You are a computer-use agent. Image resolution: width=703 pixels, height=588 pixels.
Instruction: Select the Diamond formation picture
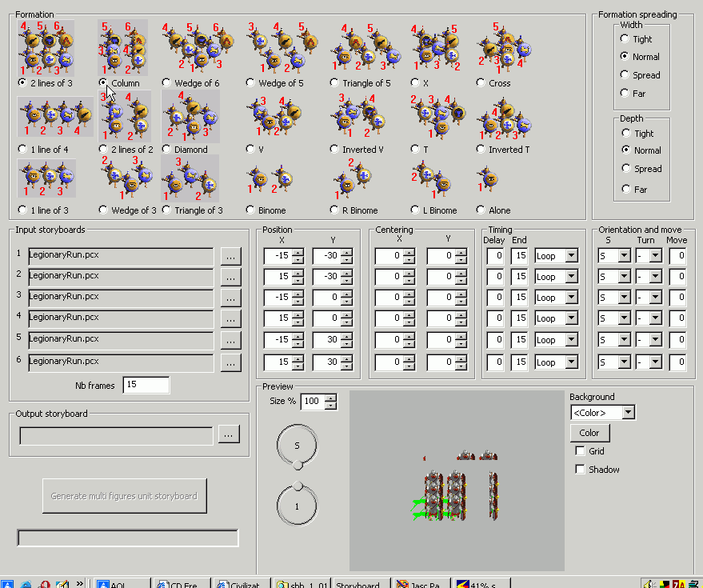click(x=190, y=116)
